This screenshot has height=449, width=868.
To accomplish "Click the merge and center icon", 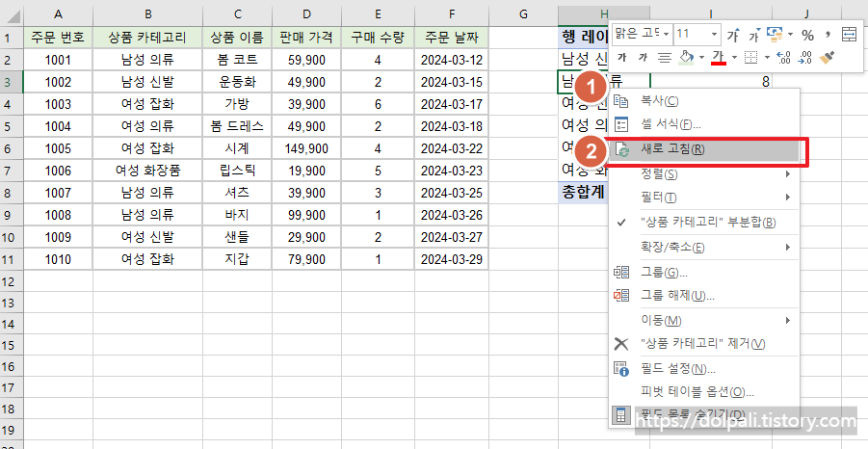I will (x=849, y=35).
